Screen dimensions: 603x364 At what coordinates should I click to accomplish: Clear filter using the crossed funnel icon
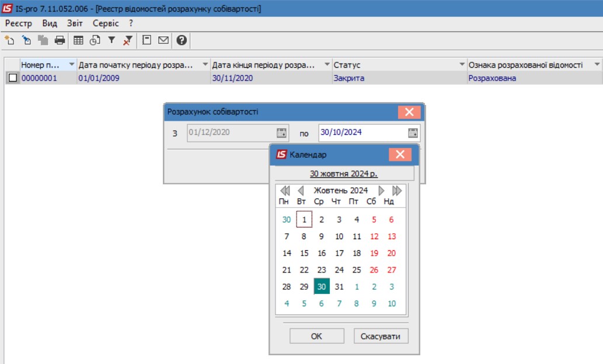[128, 40]
